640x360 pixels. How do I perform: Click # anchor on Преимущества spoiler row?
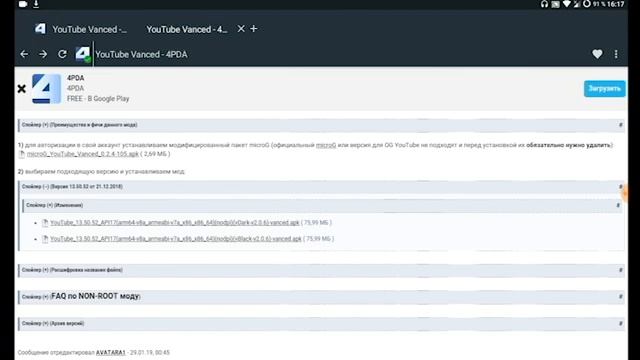click(x=620, y=125)
